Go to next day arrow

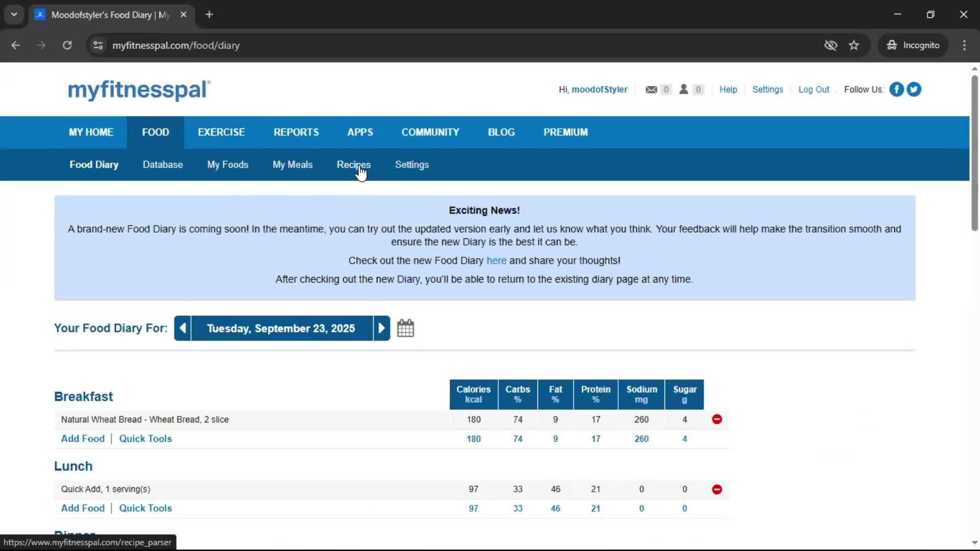click(381, 329)
